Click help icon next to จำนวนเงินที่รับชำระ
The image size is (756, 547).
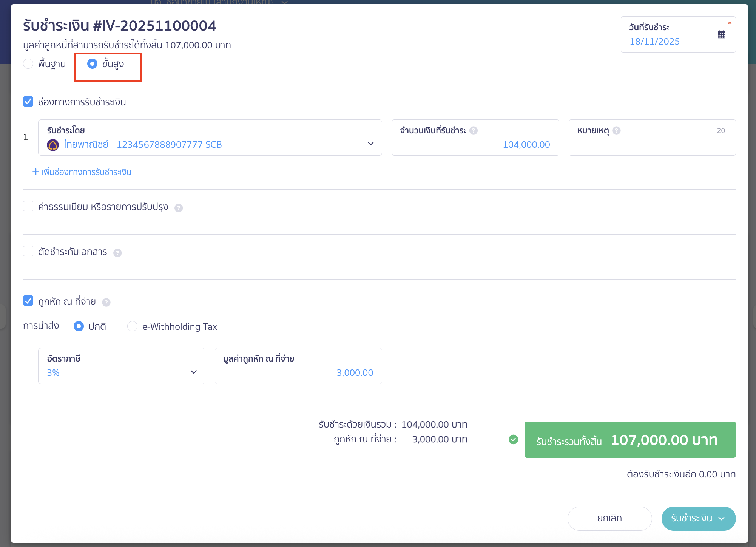pos(474,131)
